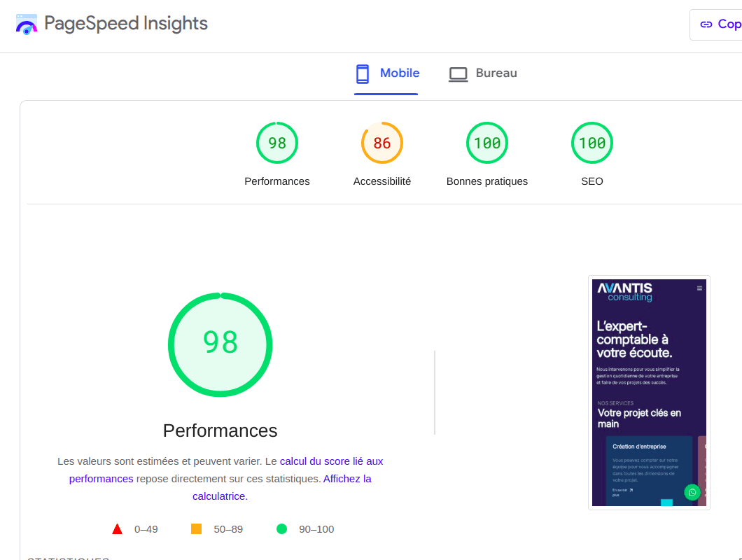The height and width of the screenshot is (560, 742).
Task: Click the "L'expert-comptable à votre écoute" headline in the preview
Action: point(633,339)
